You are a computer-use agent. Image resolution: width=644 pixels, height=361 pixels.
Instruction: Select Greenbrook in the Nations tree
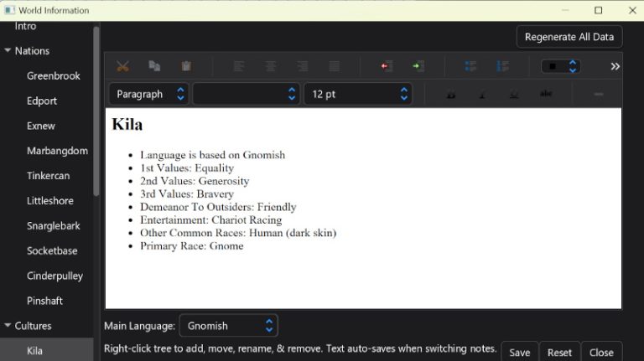tap(54, 75)
